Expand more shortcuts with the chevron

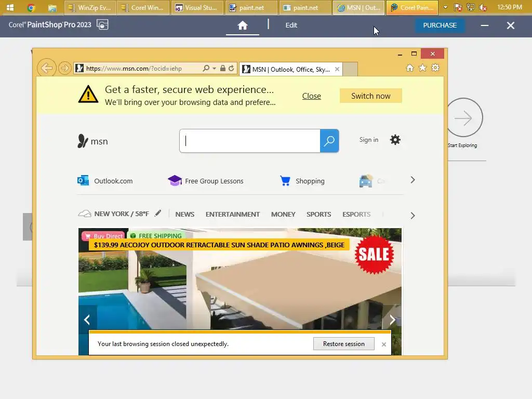tap(413, 180)
